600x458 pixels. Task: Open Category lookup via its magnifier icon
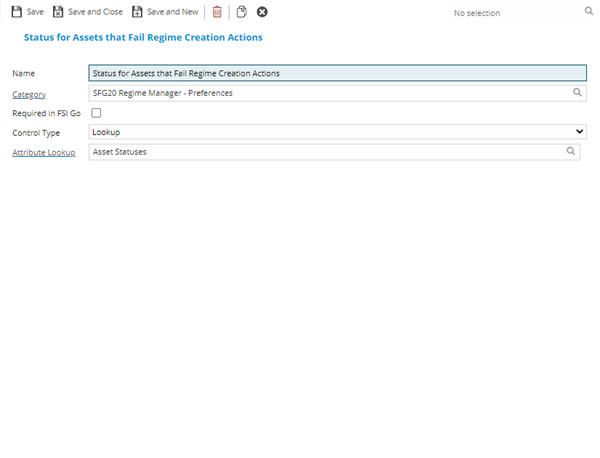tap(577, 92)
